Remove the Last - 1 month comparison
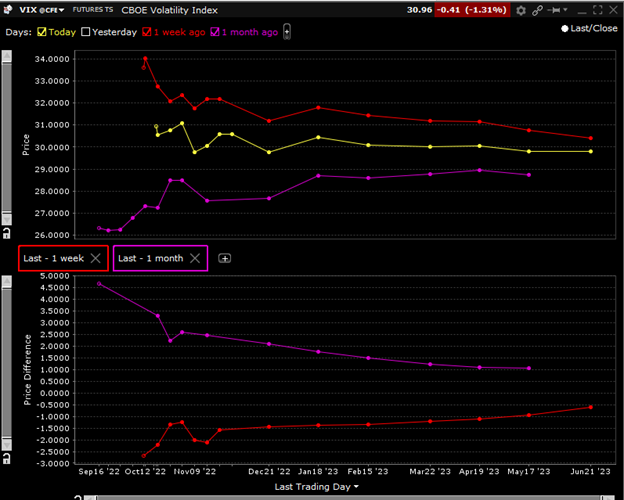Screen dimensions: 624x500 195,258
